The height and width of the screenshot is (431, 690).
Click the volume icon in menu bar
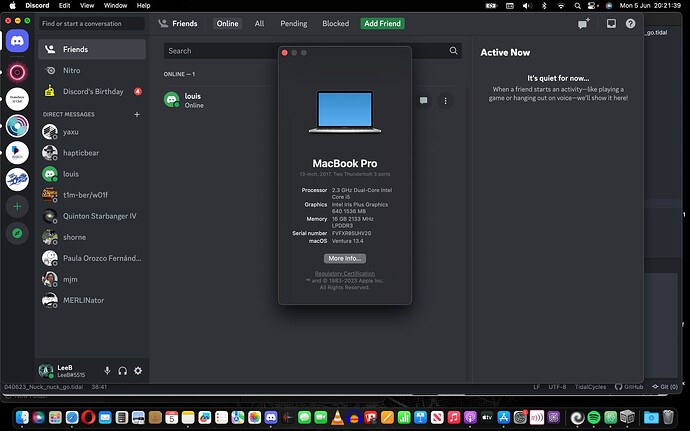click(527, 6)
